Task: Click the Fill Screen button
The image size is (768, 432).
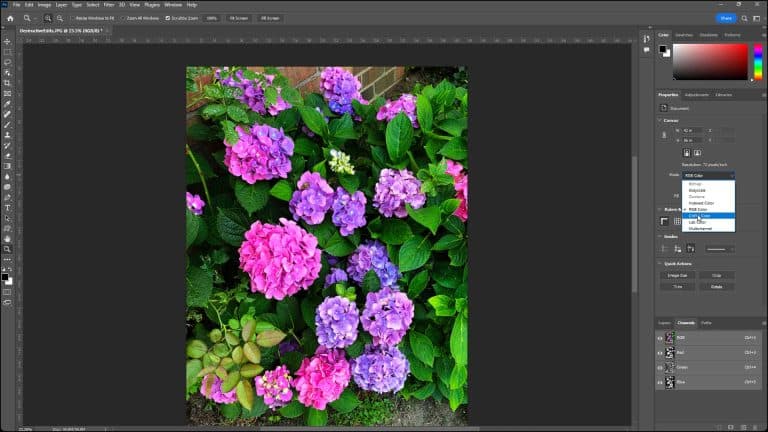Action: (270, 18)
